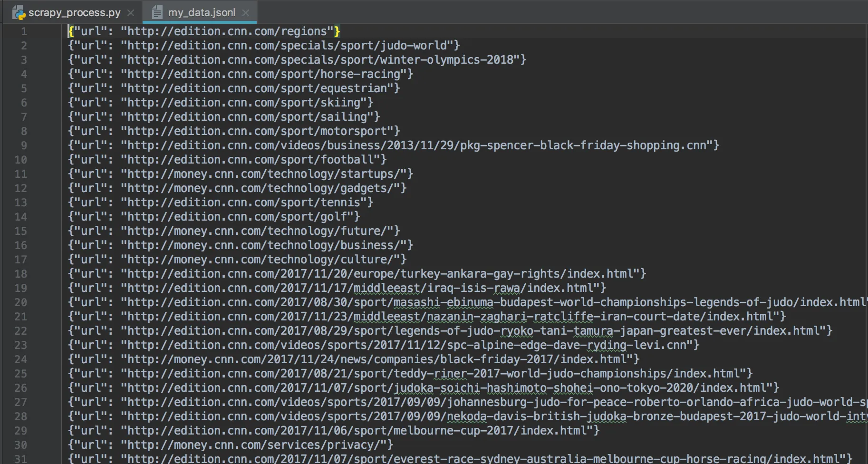Screen dimensions: 868x464
Task: Click the "teddy-riner-2017-world-judo-championships" URL line
Action: [410, 374]
